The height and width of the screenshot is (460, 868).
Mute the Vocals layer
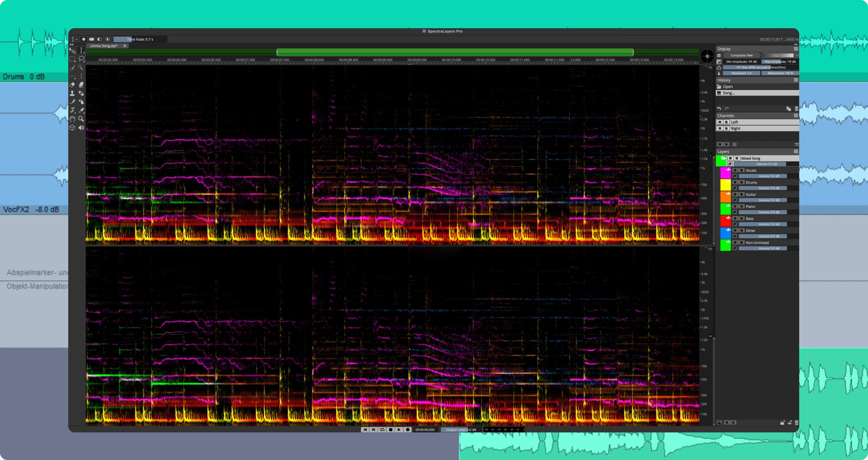(735, 170)
